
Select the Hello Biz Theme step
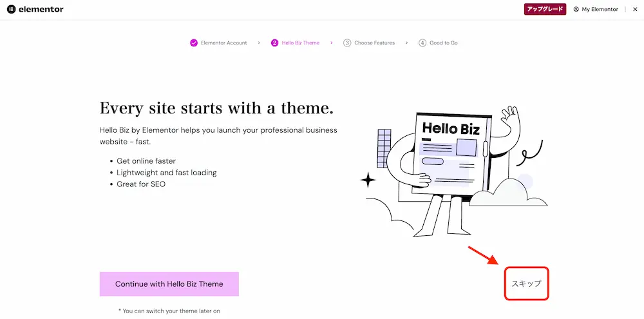(x=296, y=43)
